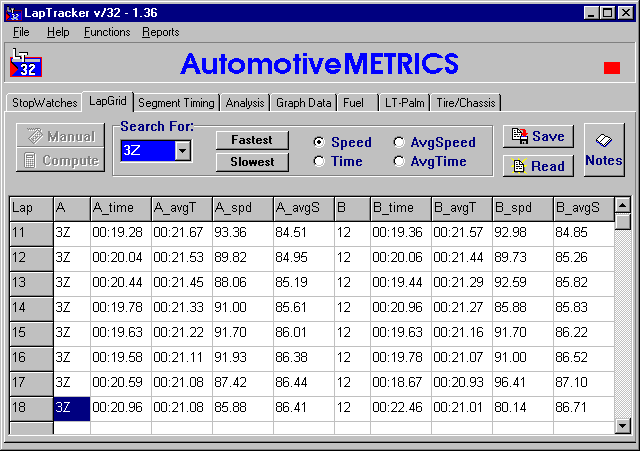Click cell 80.14 in lap 18
640x451 pixels.
(x=523, y=409)
